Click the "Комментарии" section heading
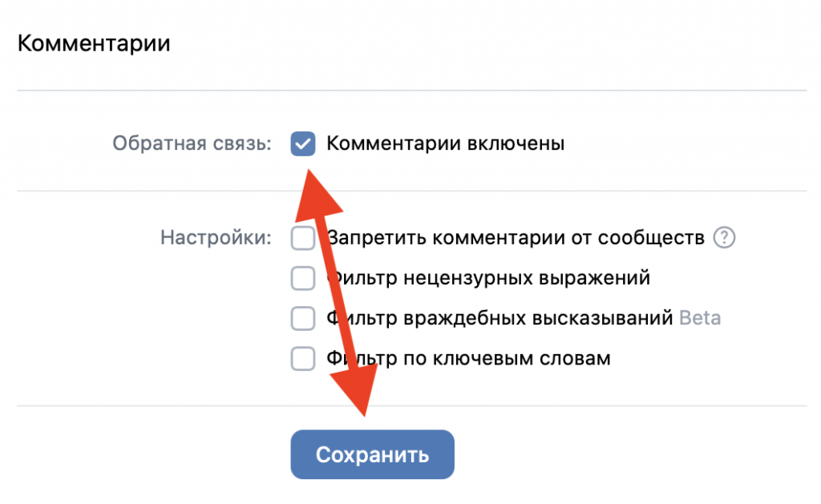821x504 pixels. pos(94,42)
